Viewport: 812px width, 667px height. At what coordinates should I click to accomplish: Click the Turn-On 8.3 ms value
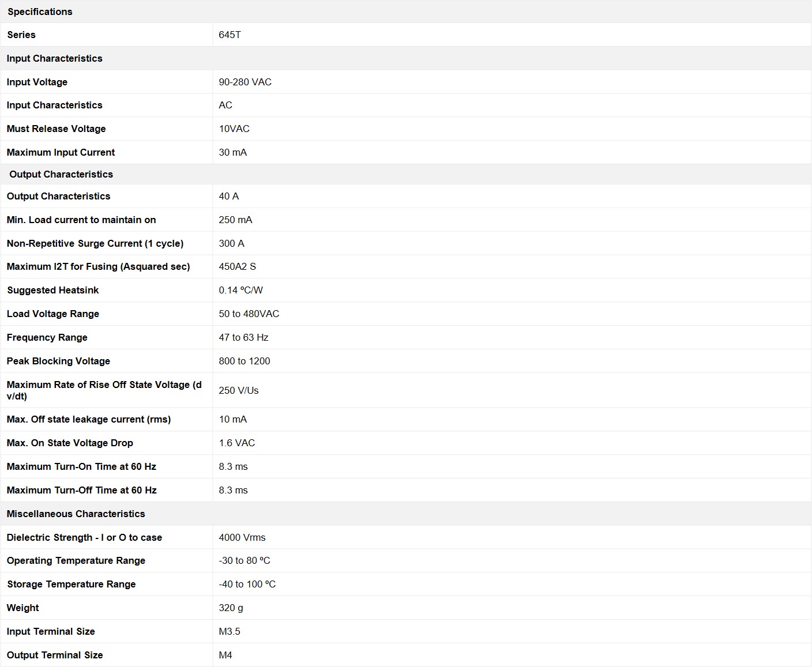233,466
